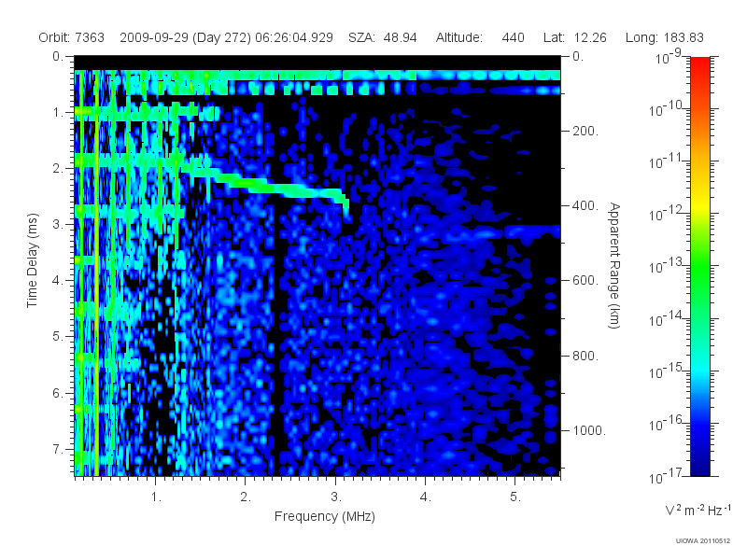Click the yellow region of the color bar
This screenshot has height=560, width=747.
[699, 203]
